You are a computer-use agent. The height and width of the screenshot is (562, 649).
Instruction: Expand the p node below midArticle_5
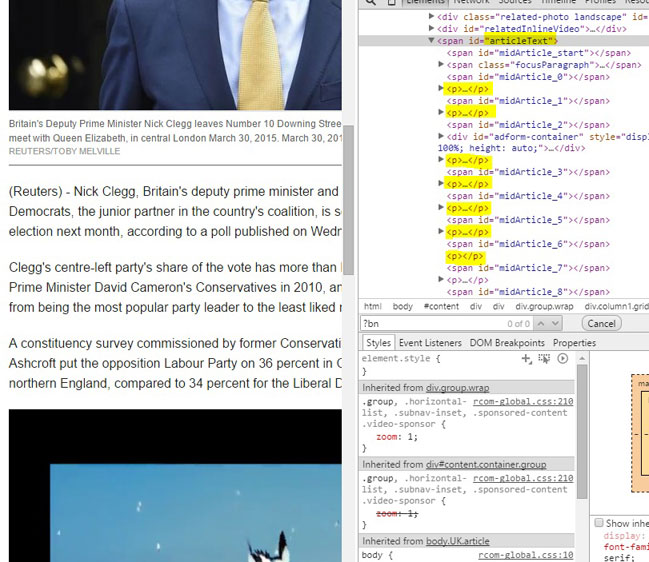tap(441, 231)
